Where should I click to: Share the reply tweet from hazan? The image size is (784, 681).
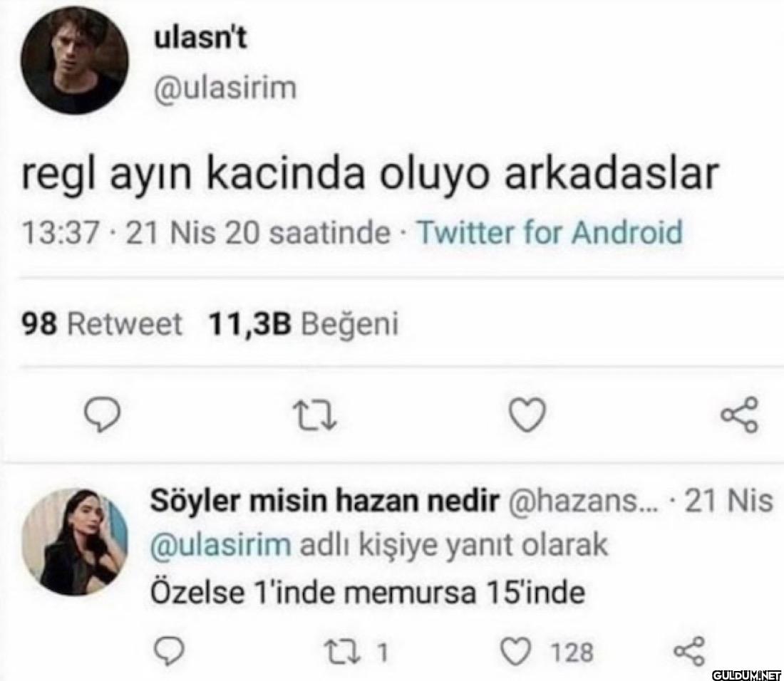point(688,651)
